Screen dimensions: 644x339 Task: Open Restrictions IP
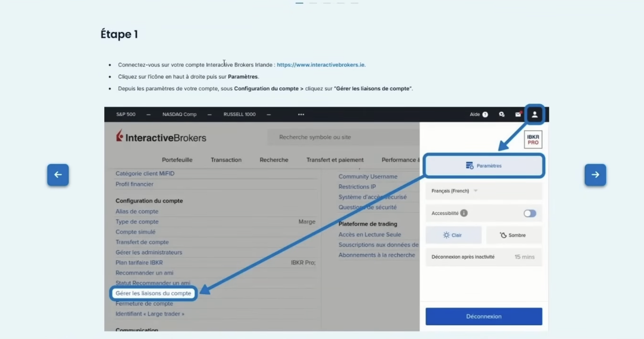pyautogui.click(x=357, y=187)
